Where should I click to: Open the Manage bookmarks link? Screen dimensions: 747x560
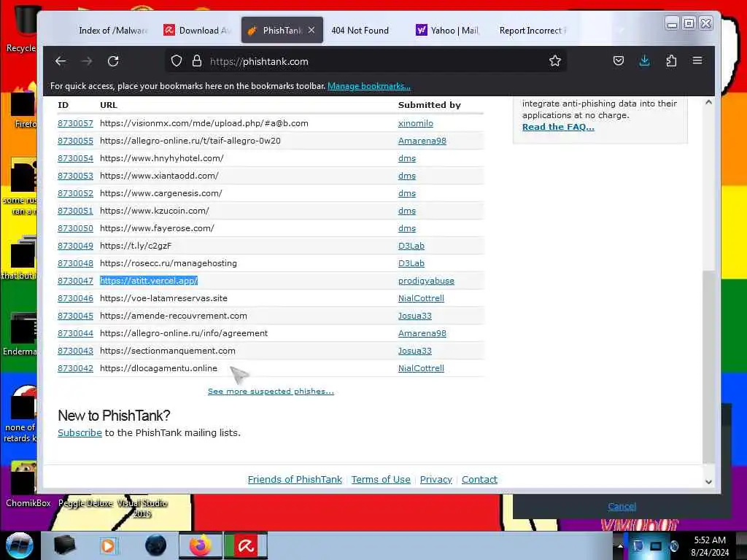[x=368, y=86]
